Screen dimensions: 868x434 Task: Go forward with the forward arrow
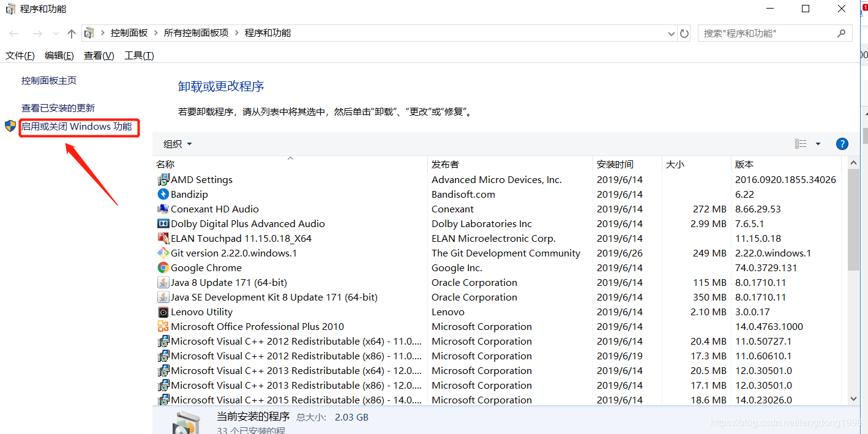(37, 34)
